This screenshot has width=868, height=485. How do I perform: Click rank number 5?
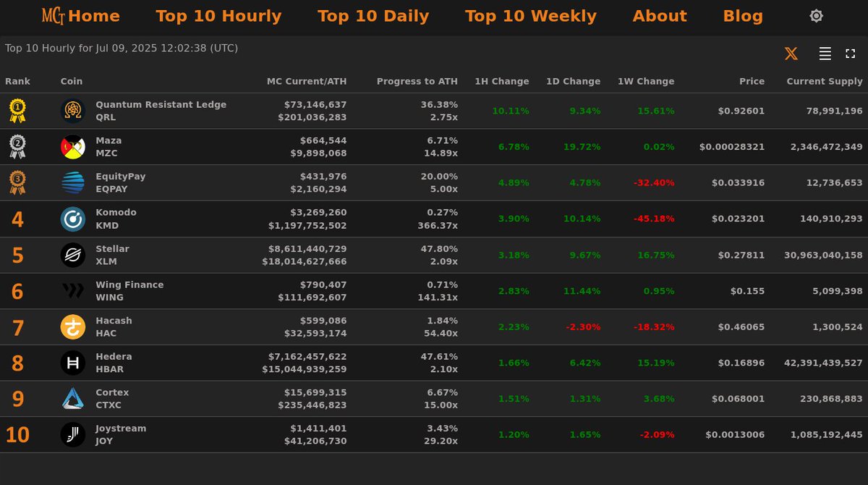(17, 256)
